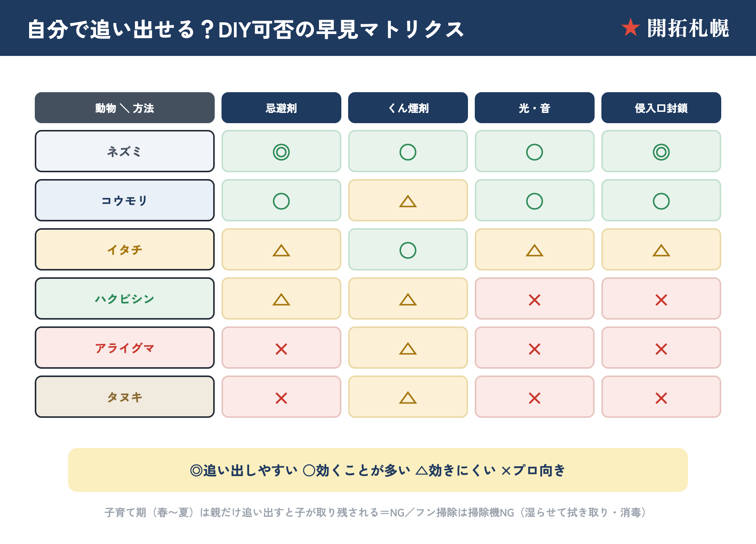Click the イタチ row label
756x544 pixels.
point(125,249)
